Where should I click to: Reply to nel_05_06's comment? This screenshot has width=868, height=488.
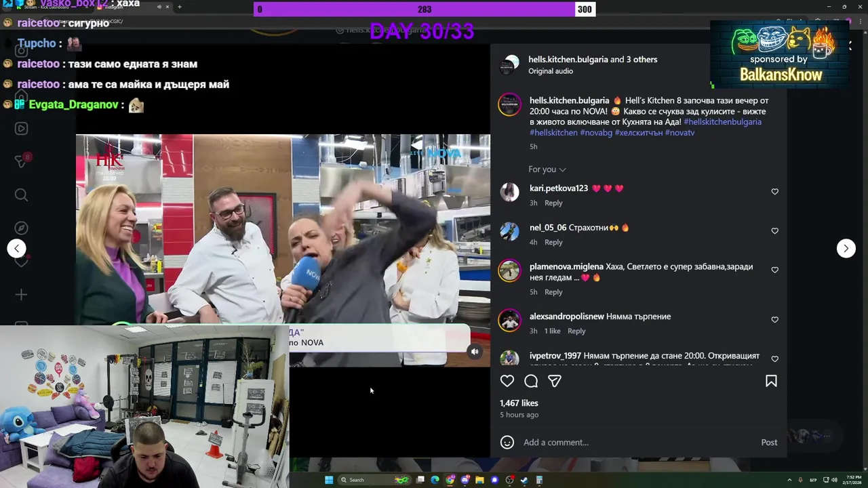(x=553, y=243)
